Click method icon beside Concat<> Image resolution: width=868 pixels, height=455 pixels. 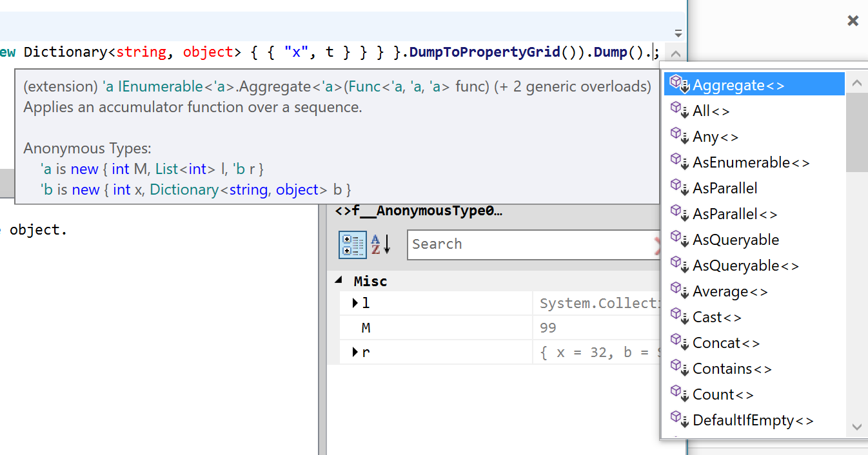(x=680, y=342)
